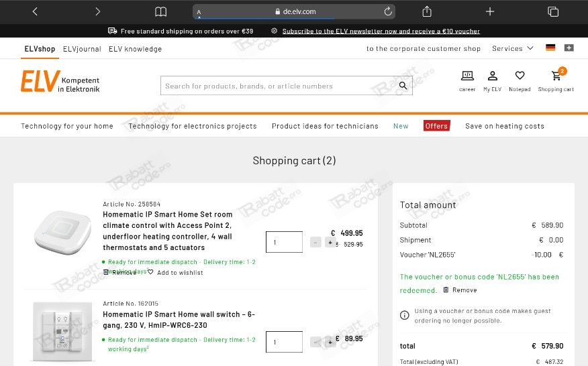Tap the browser share icon

(427, 11)
